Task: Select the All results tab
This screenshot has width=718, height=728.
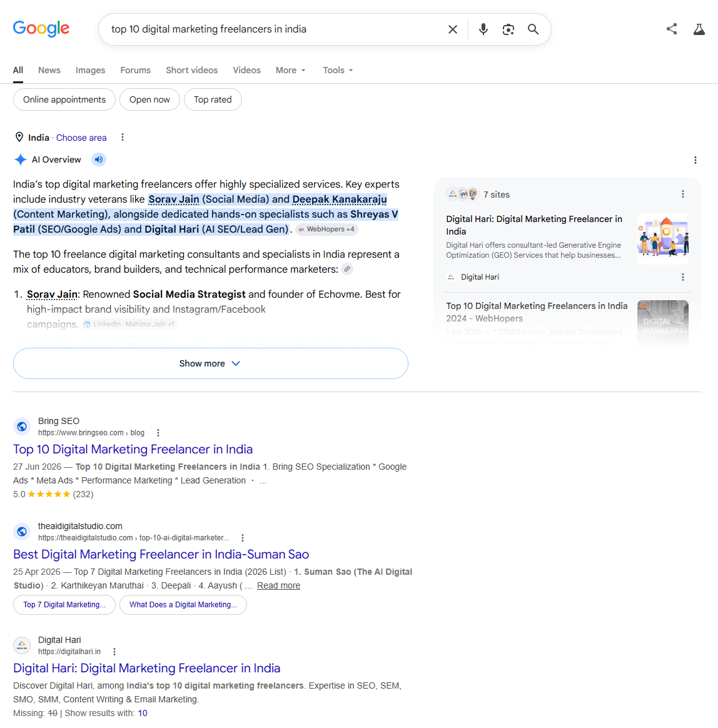Action: tap(18, 70)
